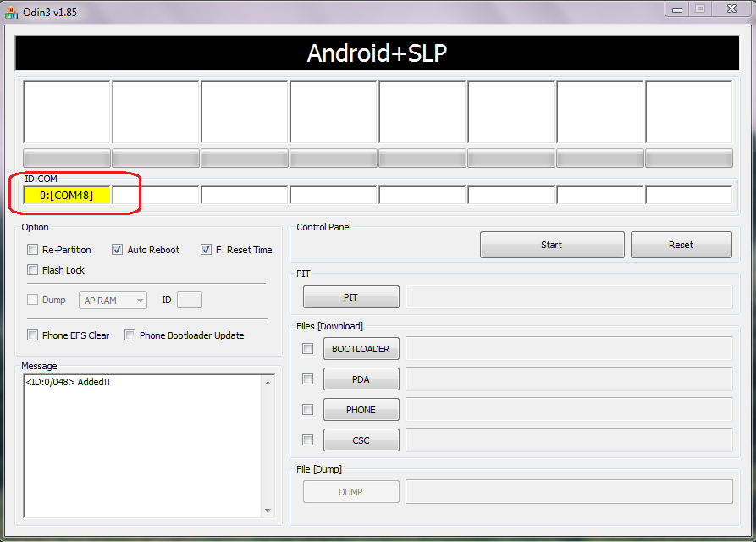Click the PHONE file button

point(361,410)
